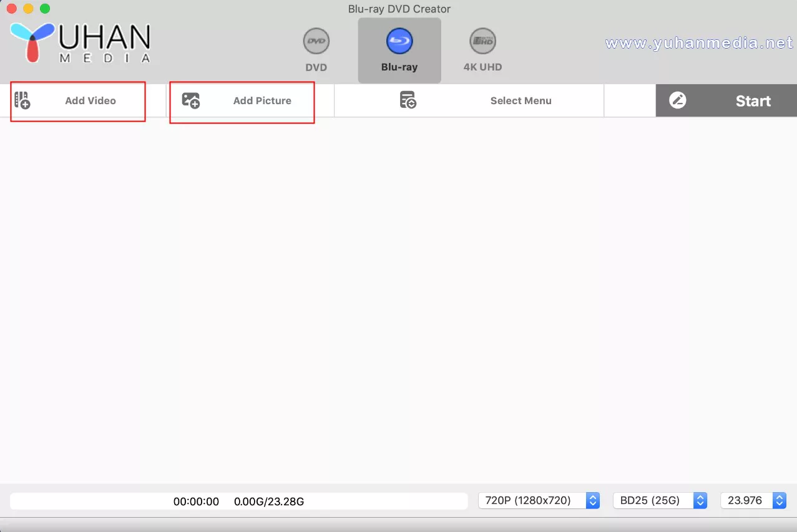Switch to Blu-ray mode in the format selector
797x532 pixels.
coord(399,50)
